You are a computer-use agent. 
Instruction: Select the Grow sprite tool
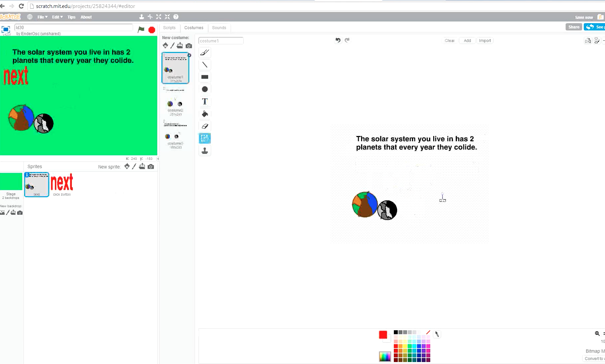[159, 17]
